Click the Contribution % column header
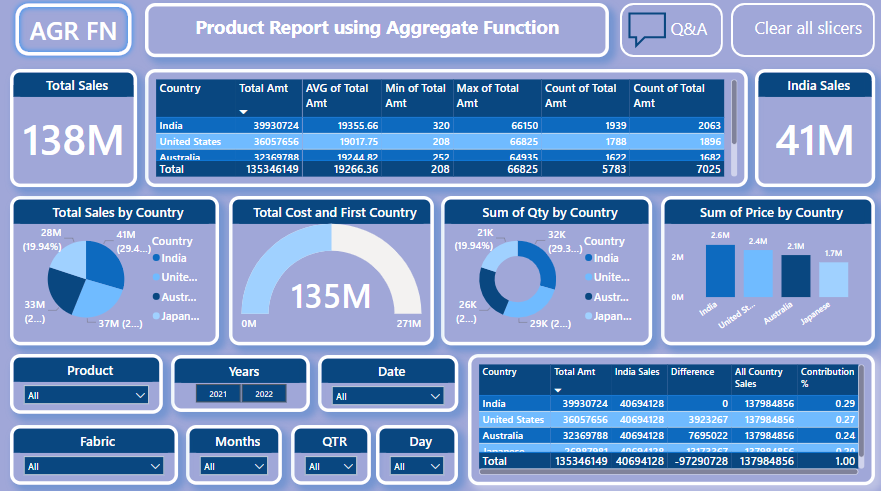The width and height of the screenshot is (881, 491). (x=827, y=378)
